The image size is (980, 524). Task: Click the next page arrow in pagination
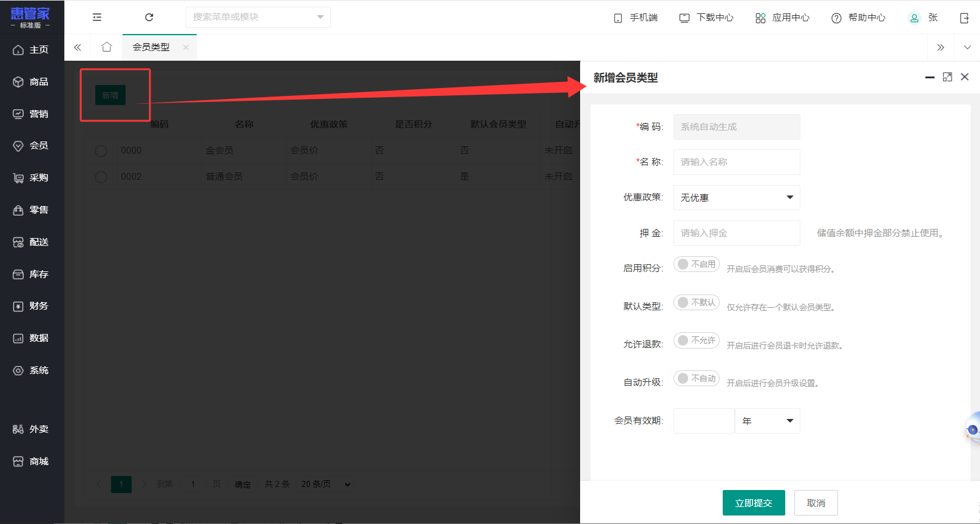pos(144,484)
